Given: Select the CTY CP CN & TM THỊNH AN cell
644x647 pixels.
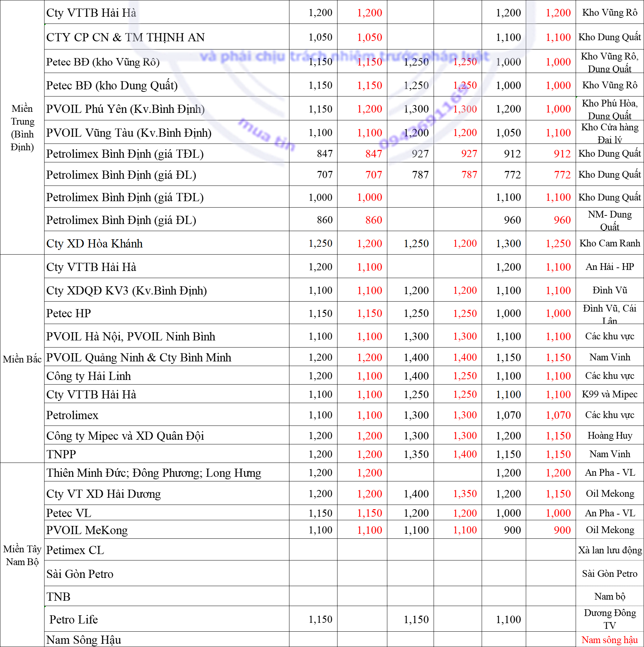Looking at the screenshot, I should pyautogui.click(x=167, y=37).
